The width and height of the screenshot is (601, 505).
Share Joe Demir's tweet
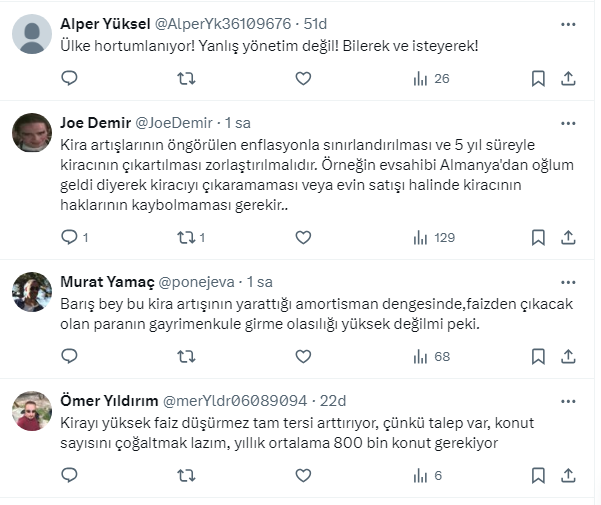567,237
